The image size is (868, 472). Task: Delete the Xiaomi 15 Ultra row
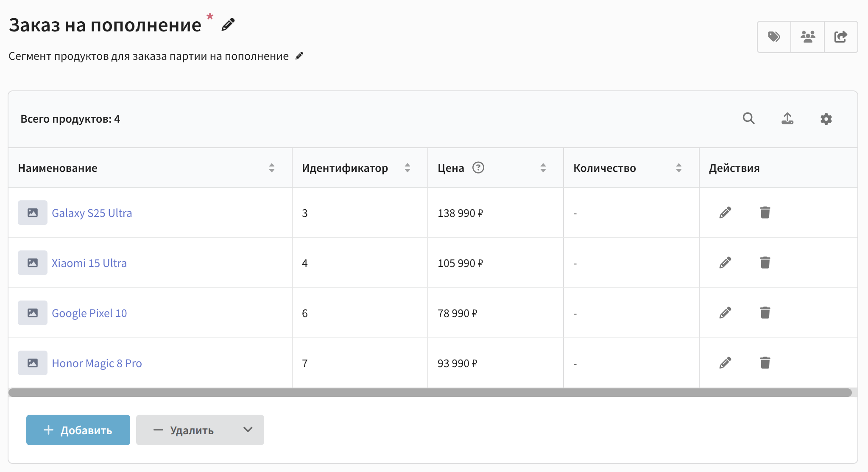(x=765, y=263)
